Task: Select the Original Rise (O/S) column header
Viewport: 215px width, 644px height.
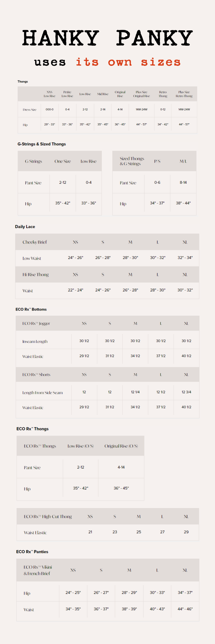Action: [x=121, y=446]
